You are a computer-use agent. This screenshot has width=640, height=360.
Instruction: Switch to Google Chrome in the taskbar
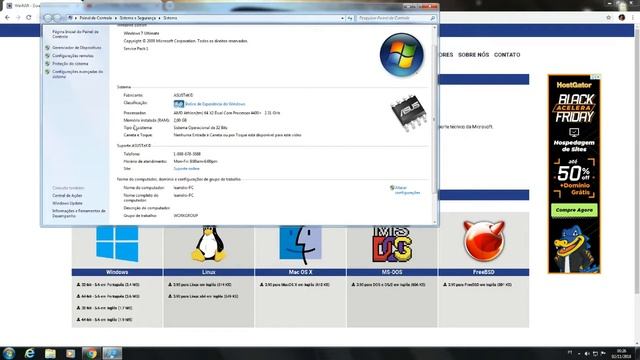[91, 353]
